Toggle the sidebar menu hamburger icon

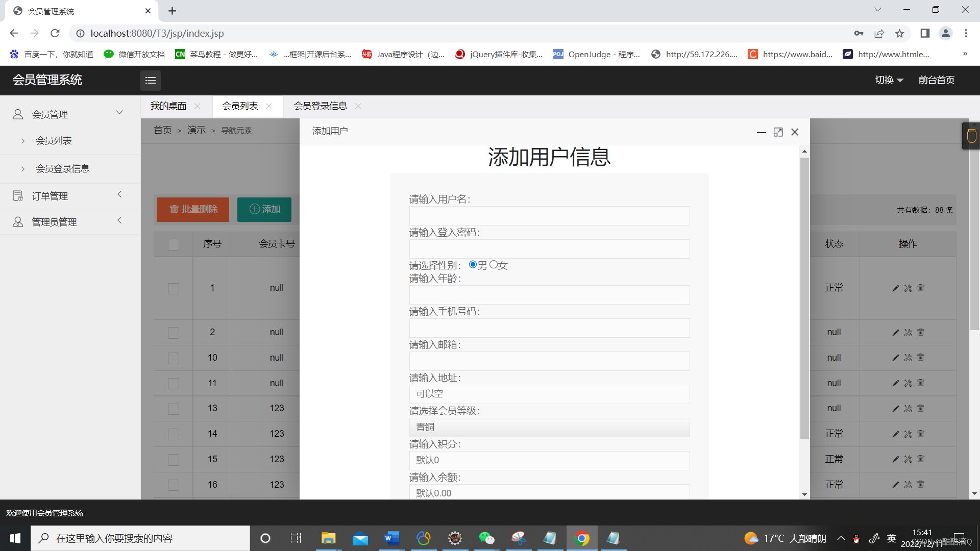pyautogui.click(x=151, y=80)
